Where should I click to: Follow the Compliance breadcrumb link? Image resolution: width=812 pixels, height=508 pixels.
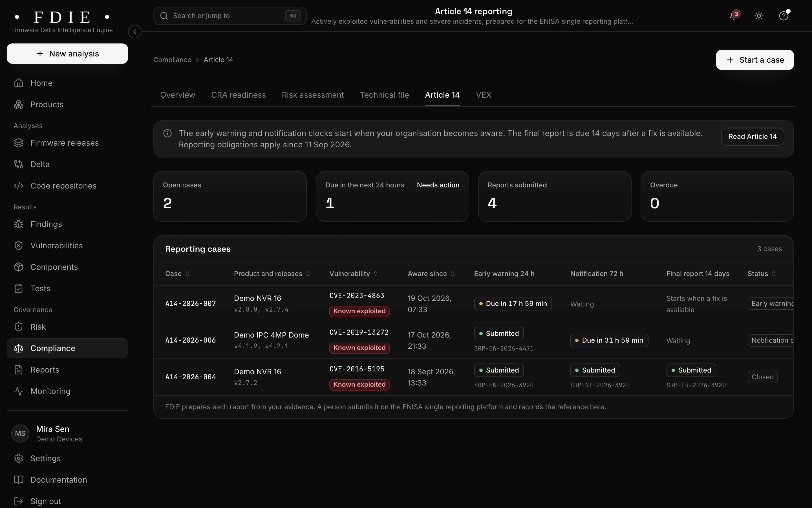click(172, 60)
